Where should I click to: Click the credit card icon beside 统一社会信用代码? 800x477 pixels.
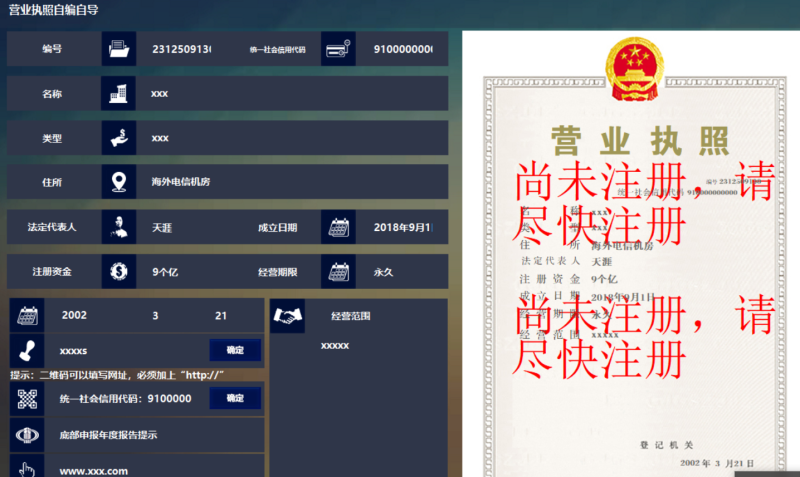pos(338,49)
